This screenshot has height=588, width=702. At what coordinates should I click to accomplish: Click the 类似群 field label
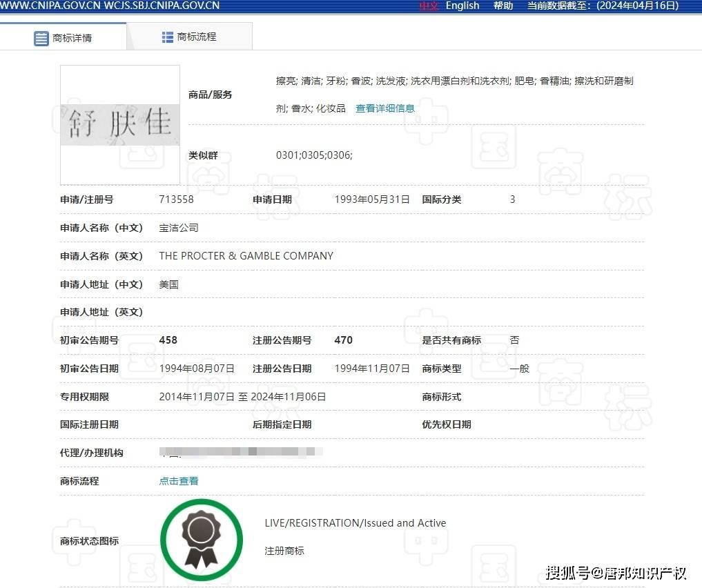tap(203, 155)
